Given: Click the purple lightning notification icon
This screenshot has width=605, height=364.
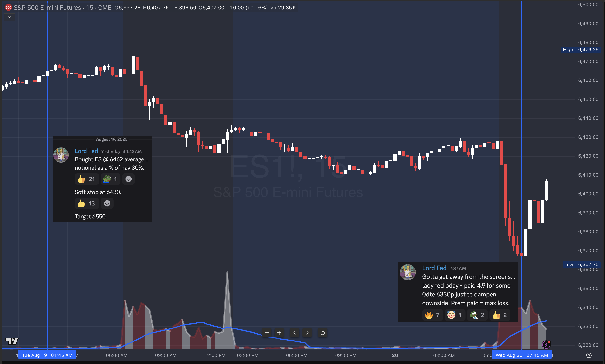Looking at the screenshot, I should (x=546, y=345).
